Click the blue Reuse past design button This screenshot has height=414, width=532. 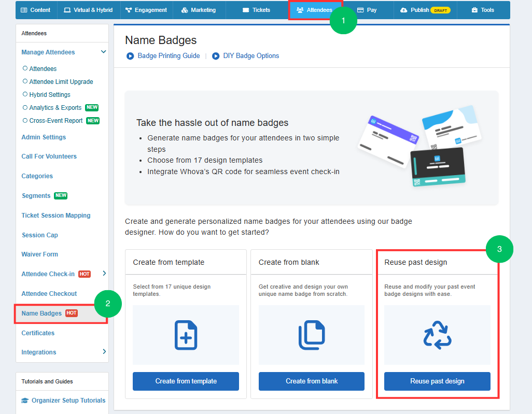[437, 381]
